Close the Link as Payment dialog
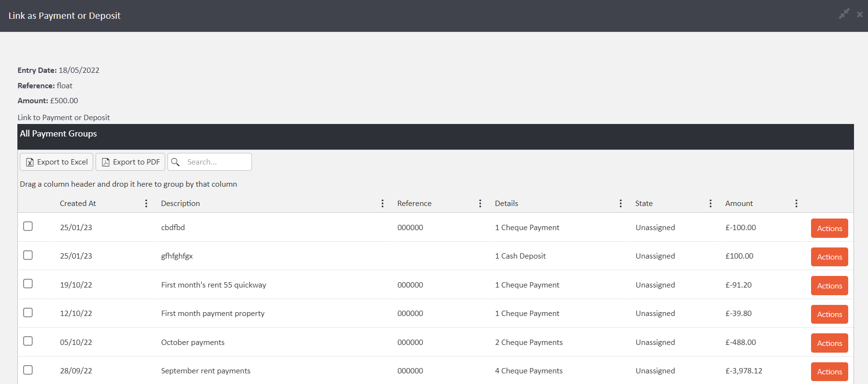Screen dimensions: 868x384 tap(860, 14)
